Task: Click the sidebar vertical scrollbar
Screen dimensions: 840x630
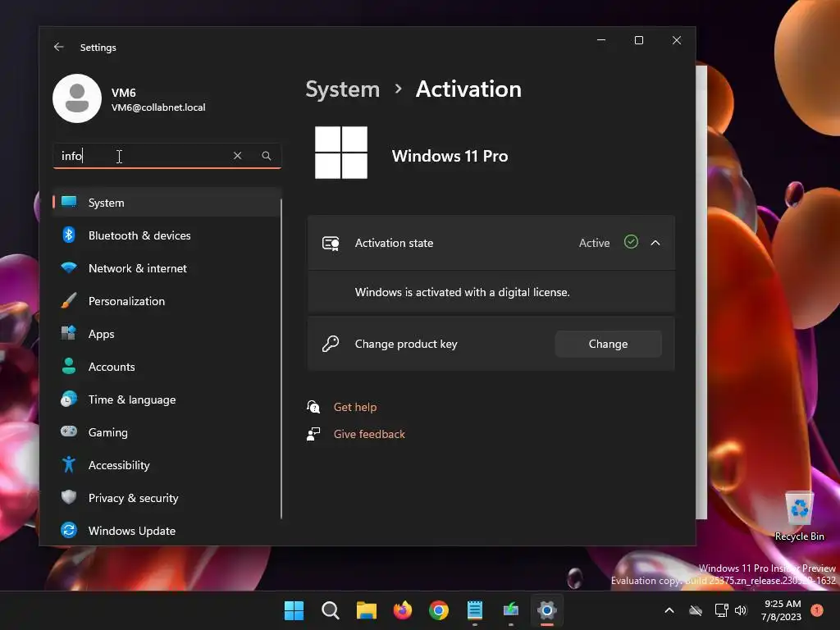Action: point(281,359)
